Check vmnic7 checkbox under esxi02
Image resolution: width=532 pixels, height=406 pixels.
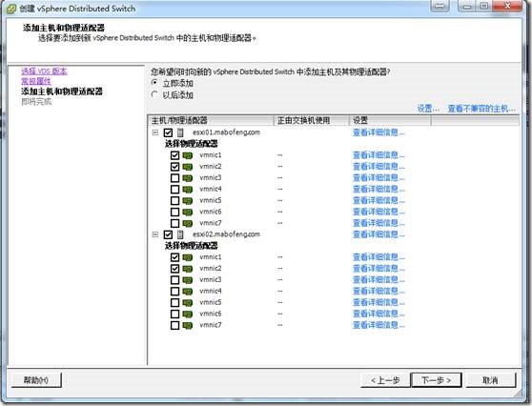pos(174,325)
